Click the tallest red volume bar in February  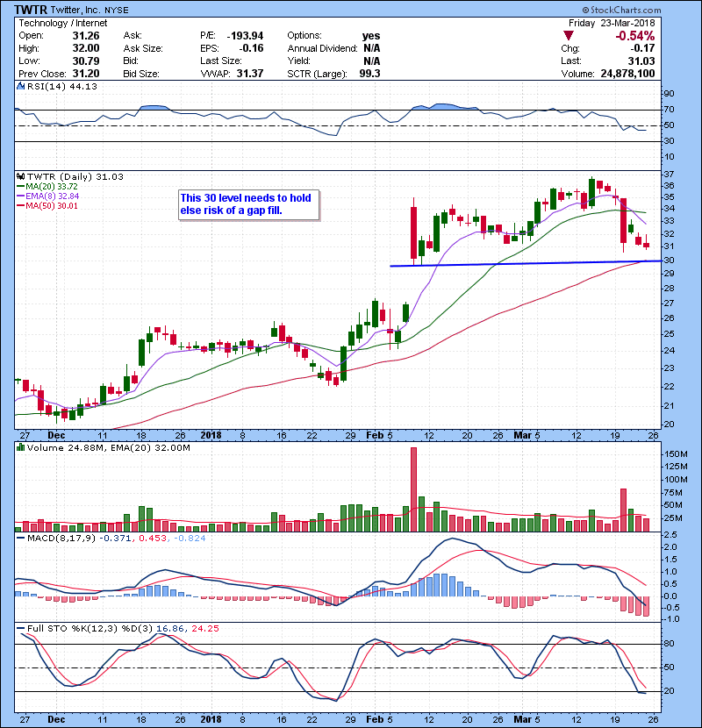pos(412,488)
